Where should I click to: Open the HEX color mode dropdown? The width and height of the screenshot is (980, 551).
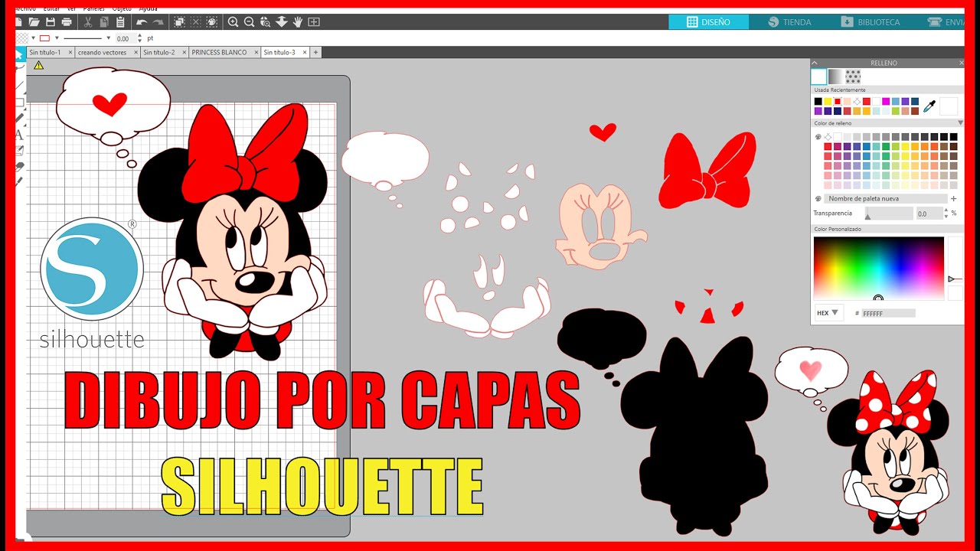828,313
